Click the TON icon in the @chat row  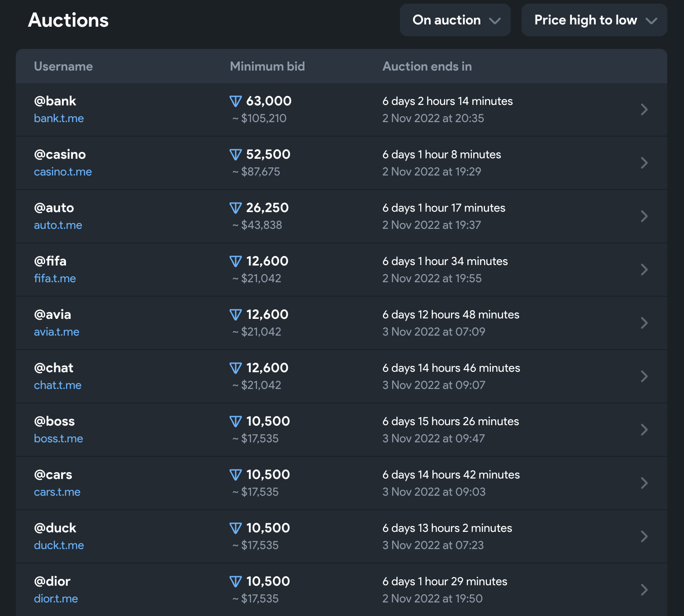click(x=236, y=368)
